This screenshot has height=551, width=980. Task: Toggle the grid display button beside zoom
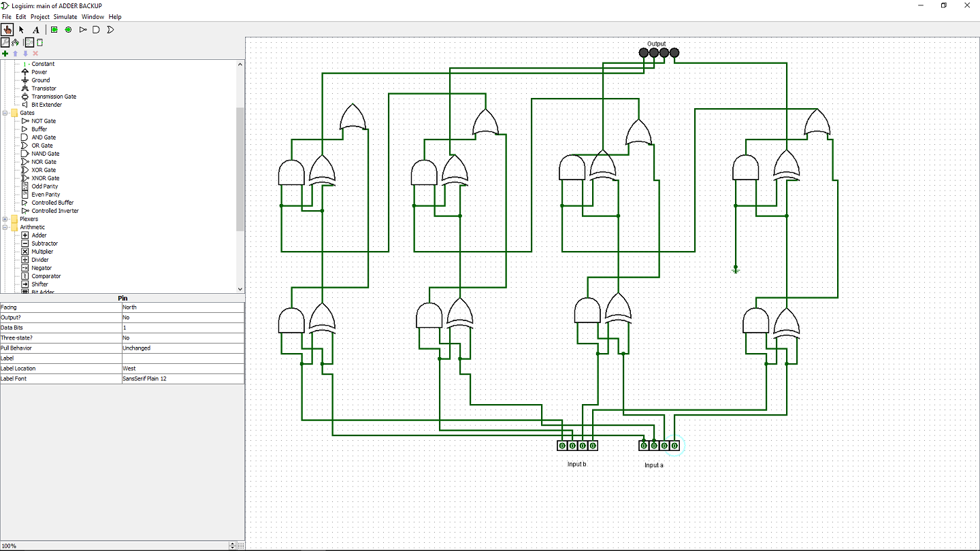click(241, 546)
